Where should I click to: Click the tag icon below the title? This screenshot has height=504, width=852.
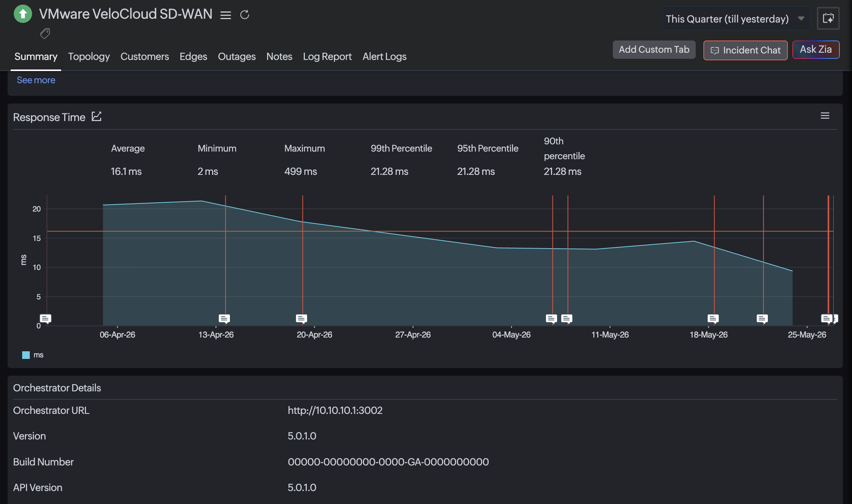point(45,34)
